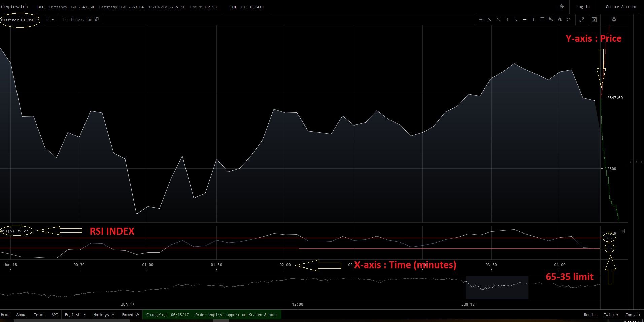Viewport: 644px width, 322px height.
Task: Click Jun 17 in overview timeline
Action: [128, 304]
